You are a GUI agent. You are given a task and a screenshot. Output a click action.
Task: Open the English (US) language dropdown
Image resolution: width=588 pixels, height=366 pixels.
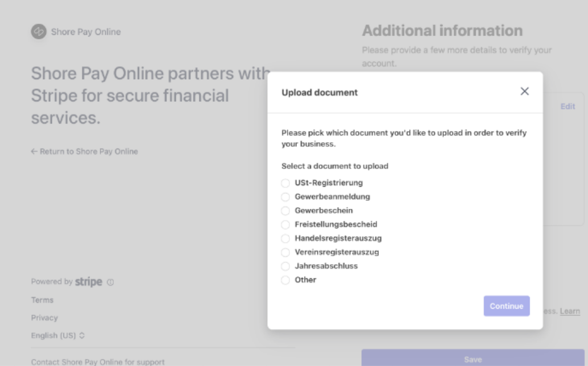58,336
